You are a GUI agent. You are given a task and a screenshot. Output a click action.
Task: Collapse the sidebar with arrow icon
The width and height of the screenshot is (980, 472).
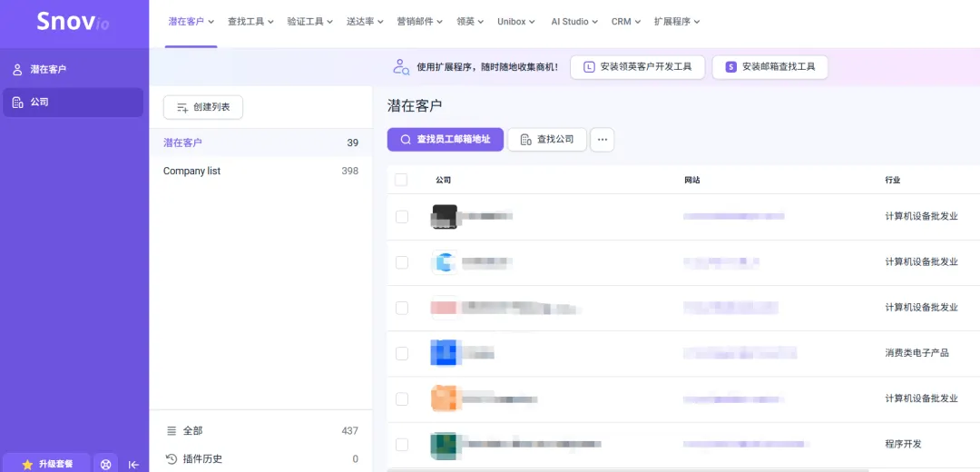(133, 465)
